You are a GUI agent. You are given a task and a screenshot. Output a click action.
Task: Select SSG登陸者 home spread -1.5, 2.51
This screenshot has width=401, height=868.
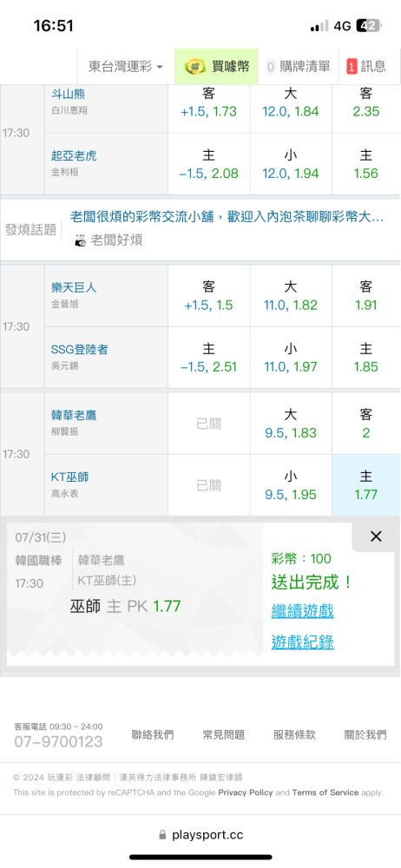point(209,358)
